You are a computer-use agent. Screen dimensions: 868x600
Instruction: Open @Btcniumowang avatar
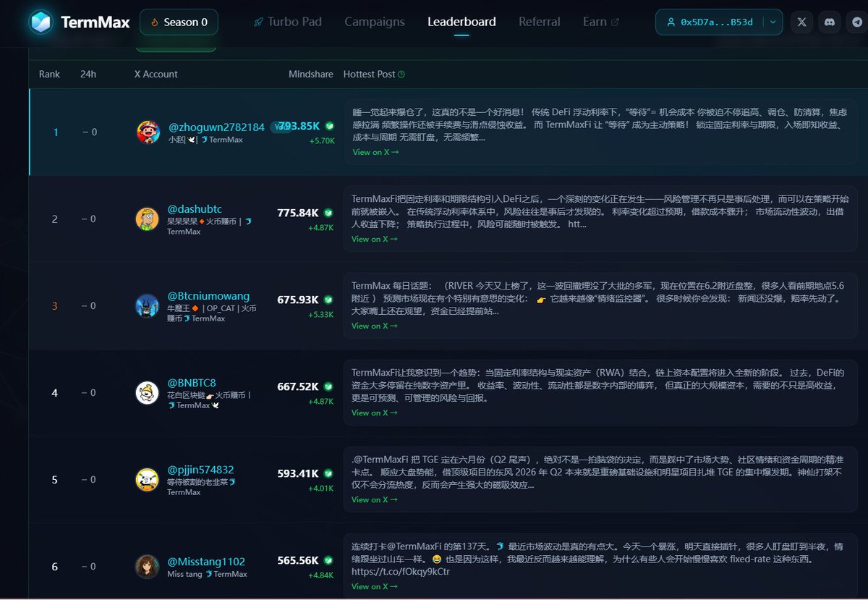[x=148, y=306]
